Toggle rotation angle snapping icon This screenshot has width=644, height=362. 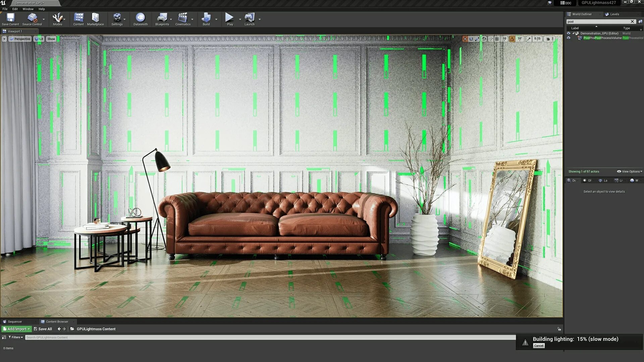(x=512, y=39)
